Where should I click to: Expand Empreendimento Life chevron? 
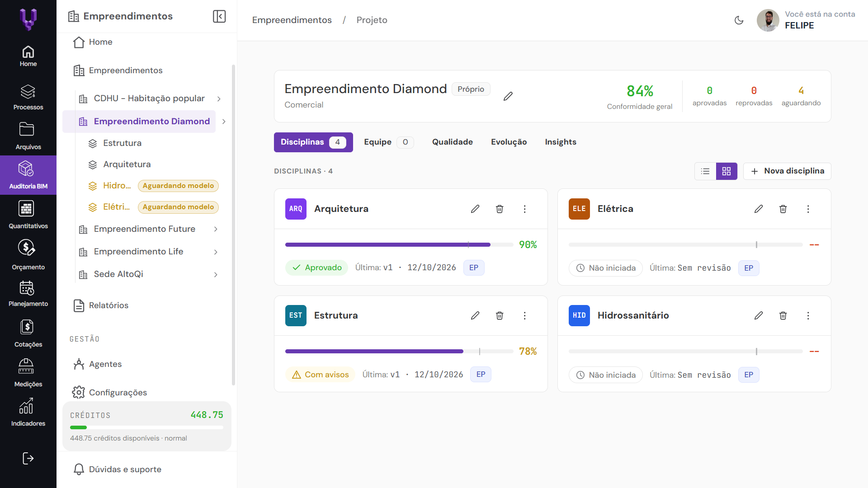tap(216, 252)
